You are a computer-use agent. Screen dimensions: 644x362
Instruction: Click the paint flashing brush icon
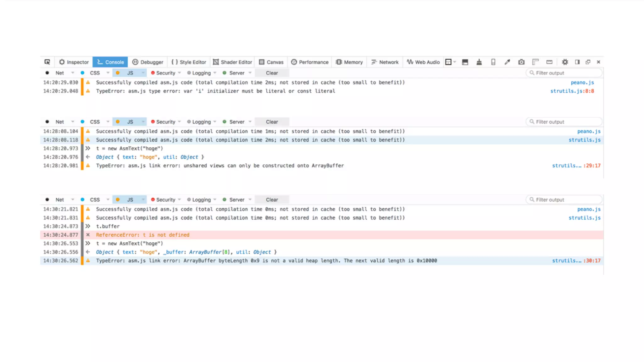(x=479, y=62)
